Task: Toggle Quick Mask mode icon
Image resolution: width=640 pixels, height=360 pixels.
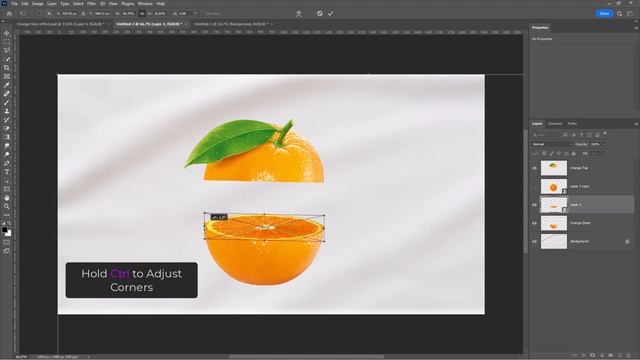Action: 7,242
